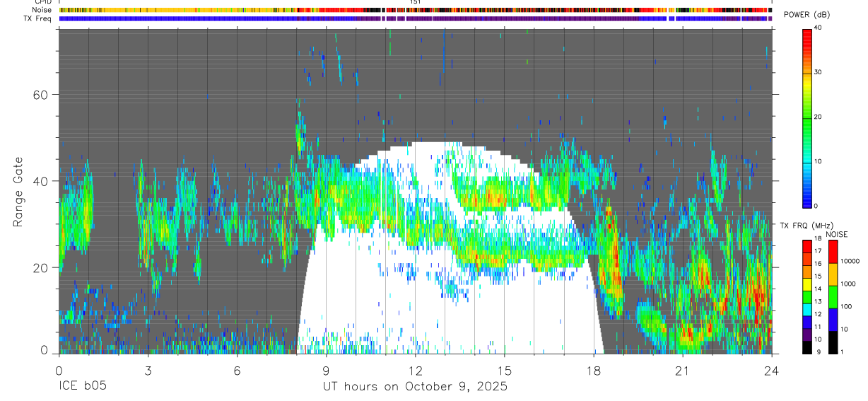Click the "Noise" strip label at top
This screenshot has width=868, height=401.
pos(43,11)
